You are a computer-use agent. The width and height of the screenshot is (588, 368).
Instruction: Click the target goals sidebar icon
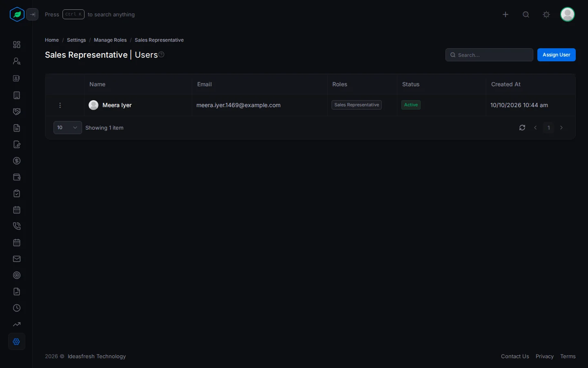(17, 275)
